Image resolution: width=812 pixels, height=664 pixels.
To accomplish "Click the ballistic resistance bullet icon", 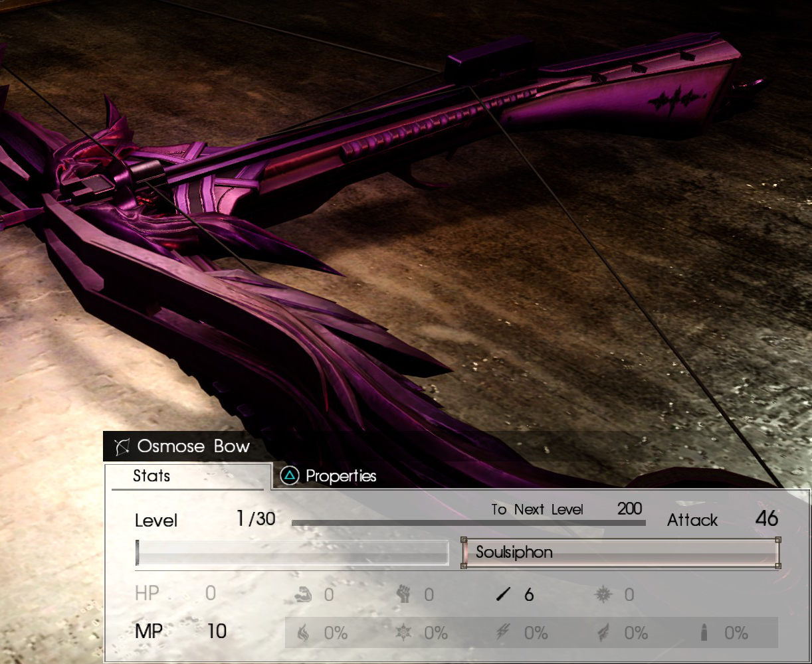I will point(704,633).
